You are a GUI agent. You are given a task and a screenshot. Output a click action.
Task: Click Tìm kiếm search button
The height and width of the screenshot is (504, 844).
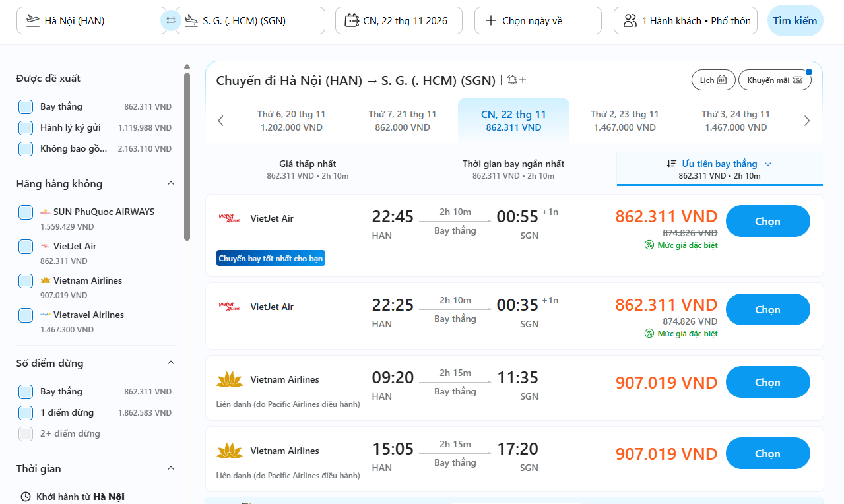click(x=795, y=20)
